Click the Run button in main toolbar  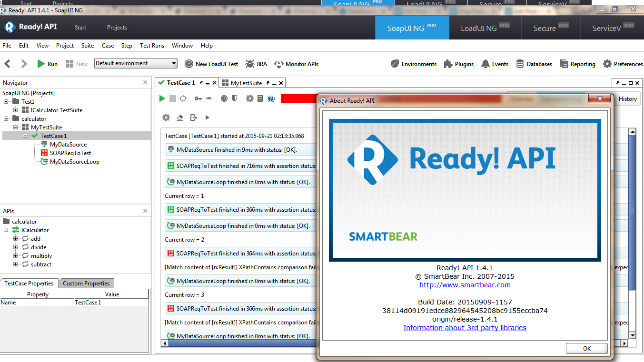point(47,64)
